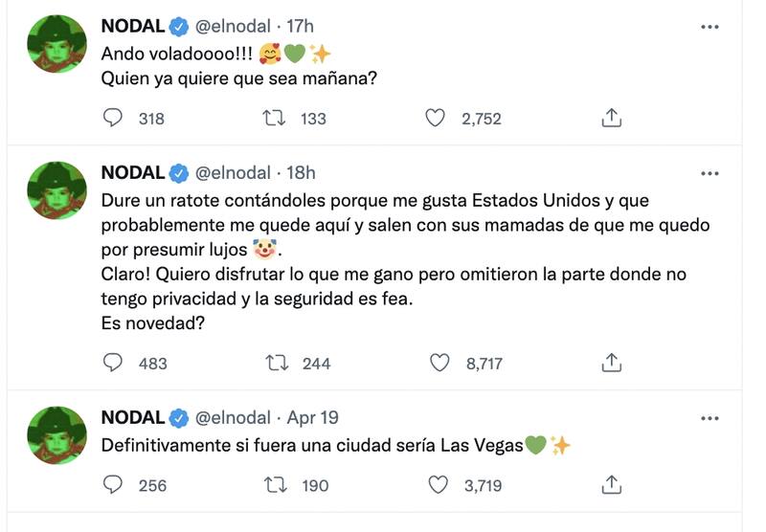
Task: Share the Estados Unidos tweet
Action: tap(613, 363)
